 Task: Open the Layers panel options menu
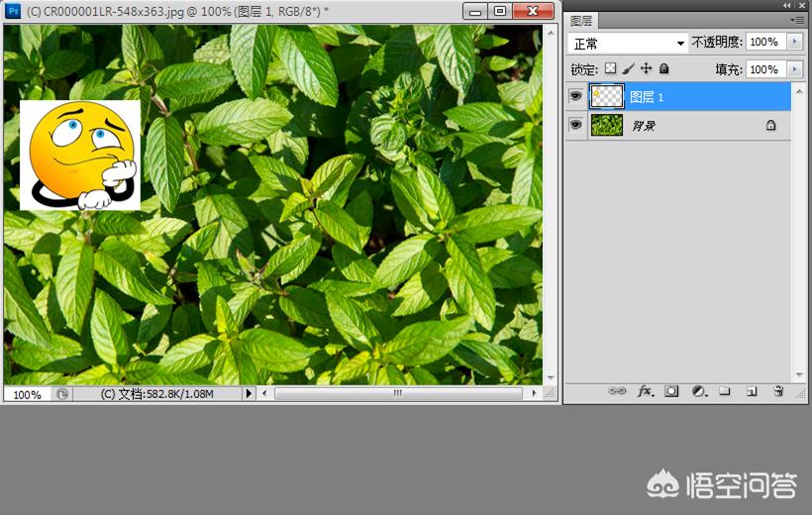797,20
